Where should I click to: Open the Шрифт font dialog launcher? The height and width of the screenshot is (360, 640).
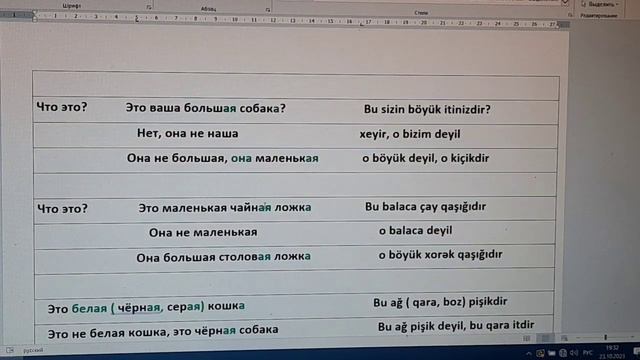coord(149,7)
